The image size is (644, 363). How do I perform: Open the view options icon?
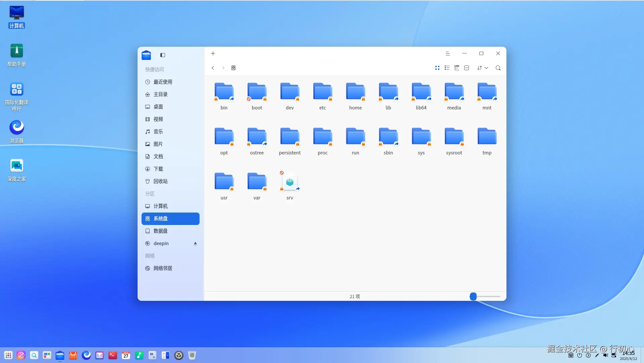click(x=467, y=68)
